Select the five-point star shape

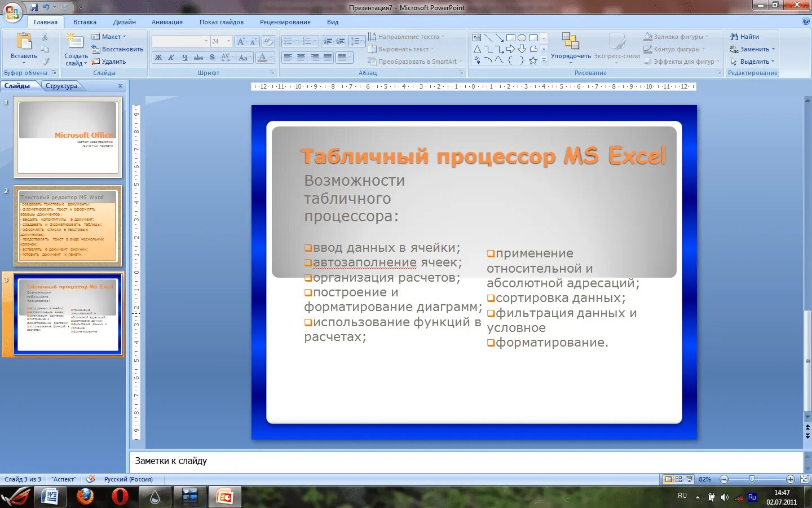click(x=533, y=60)
